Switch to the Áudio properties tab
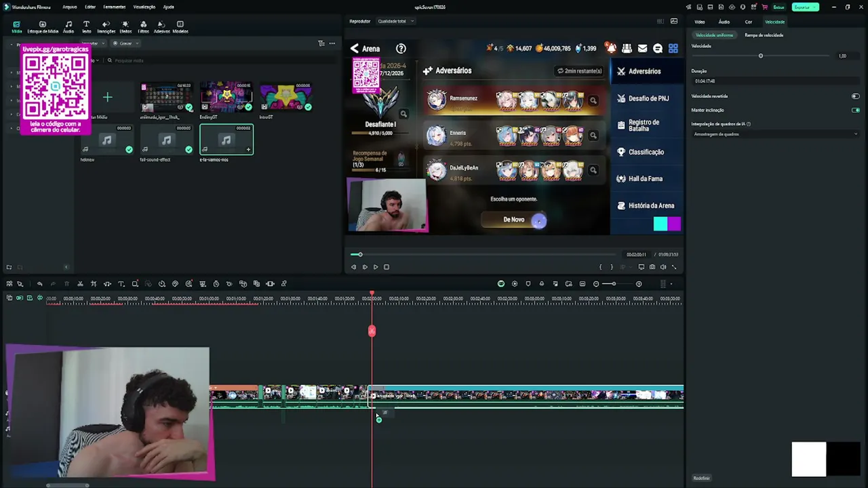The image size is (868, 488). coord(724,22)
